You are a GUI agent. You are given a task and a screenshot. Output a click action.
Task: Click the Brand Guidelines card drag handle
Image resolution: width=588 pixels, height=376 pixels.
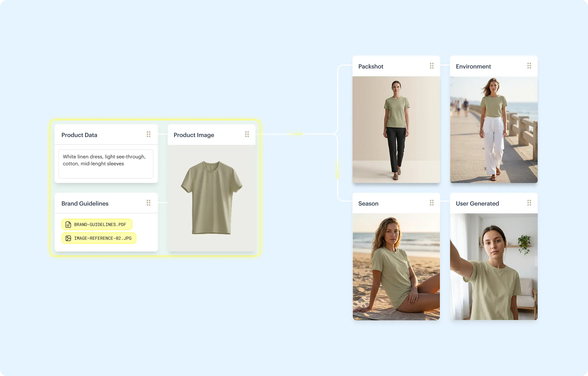148,203
